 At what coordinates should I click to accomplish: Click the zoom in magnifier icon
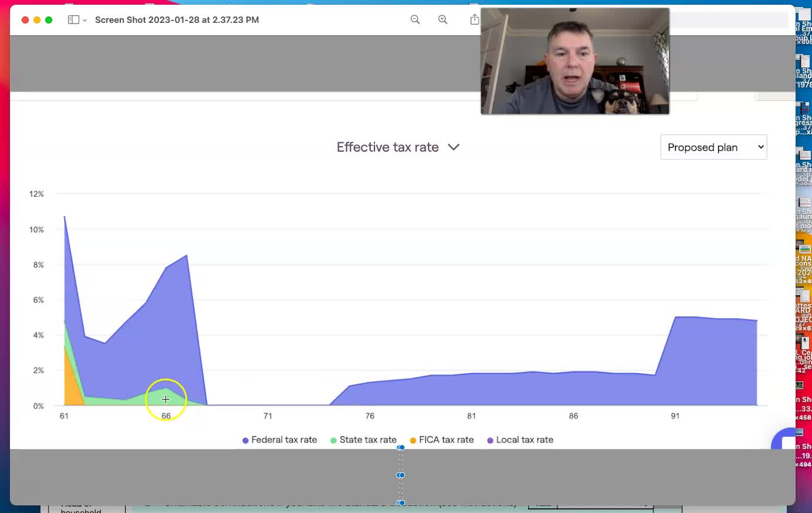(443, 19)
